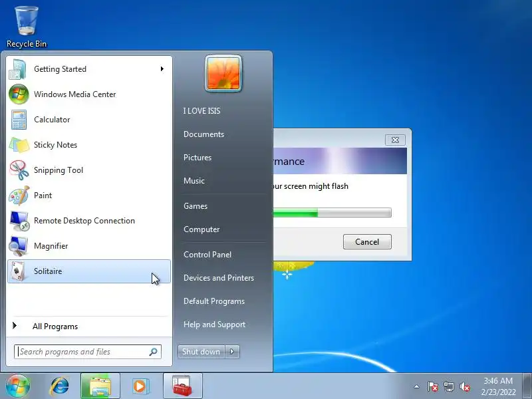Viewport: 532px width, 399px height.
Task: Show hidden tray icons arrow
Action: [417, 386]
